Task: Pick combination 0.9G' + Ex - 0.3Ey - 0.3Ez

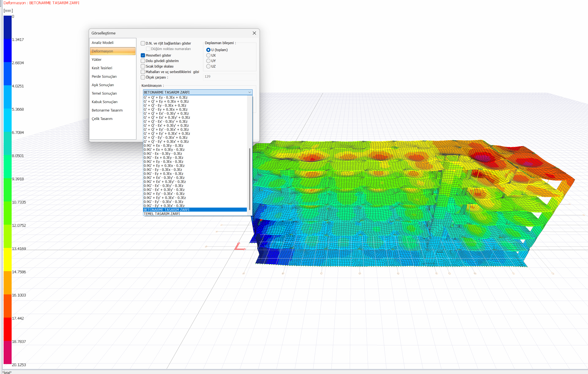Action: coord(163,146)
